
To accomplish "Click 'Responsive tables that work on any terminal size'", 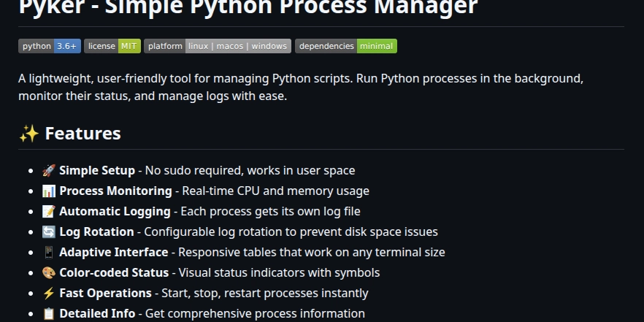I will tap(311, 252).
